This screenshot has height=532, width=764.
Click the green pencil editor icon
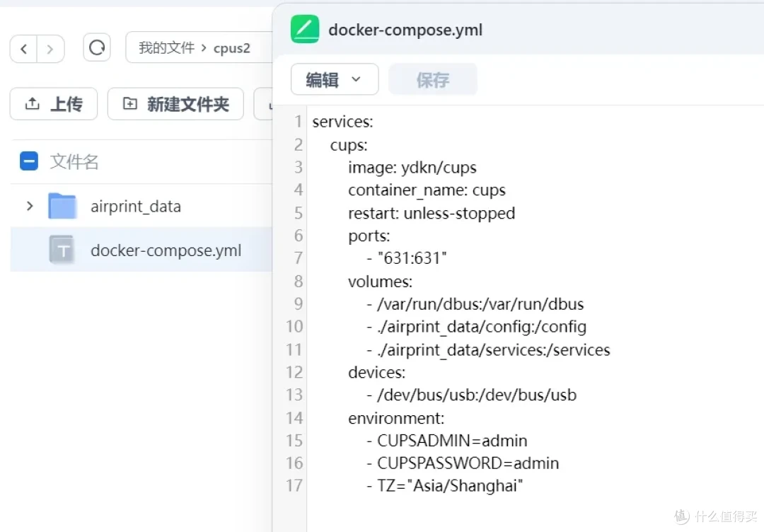coord(303,30)
